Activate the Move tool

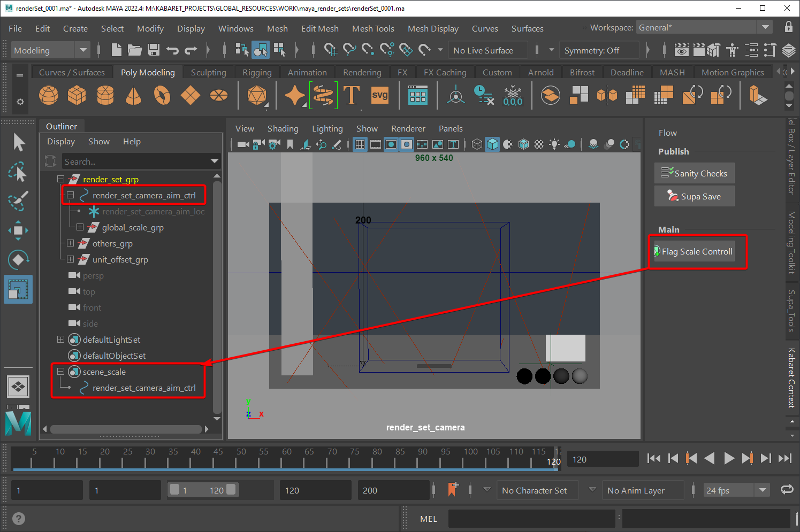click(18, 230)
